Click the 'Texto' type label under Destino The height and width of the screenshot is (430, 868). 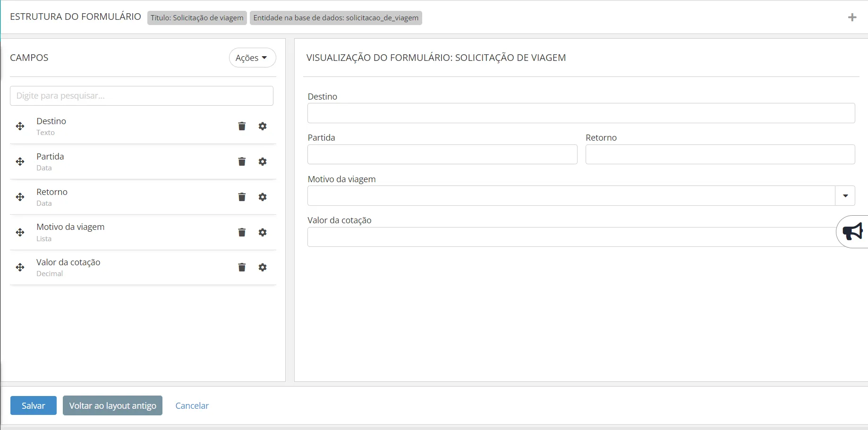coord(45,133)
